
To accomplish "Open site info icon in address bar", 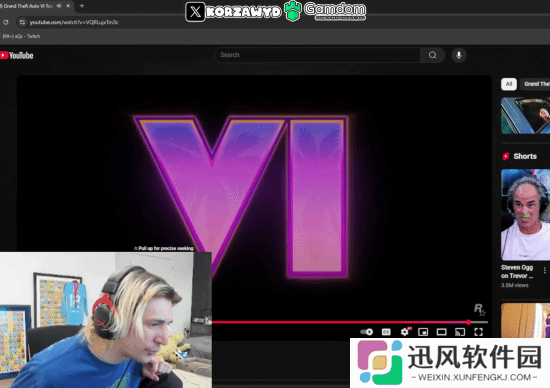I will pyautogui.click(x=22, y=22).
